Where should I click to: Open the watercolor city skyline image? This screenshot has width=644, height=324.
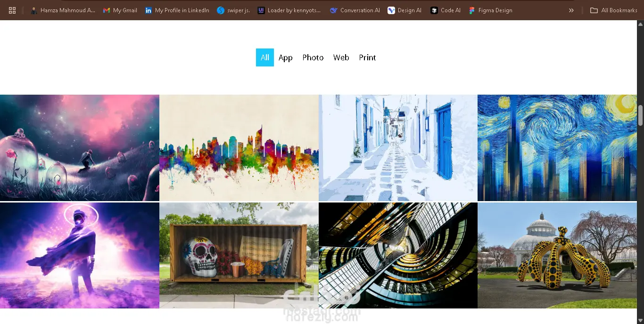pyautogui.click(x=239, y=148)
